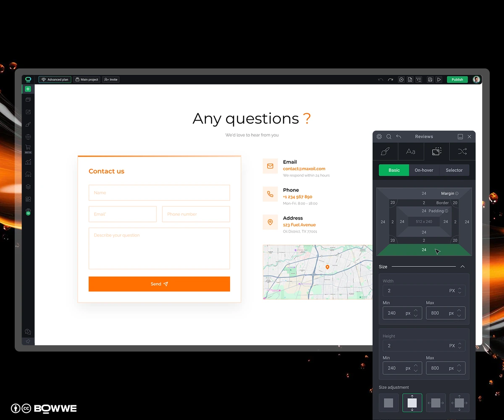504x420 pixels.
Task: Click the Width Min 240 stepper arrows
Action: [416, 313]
